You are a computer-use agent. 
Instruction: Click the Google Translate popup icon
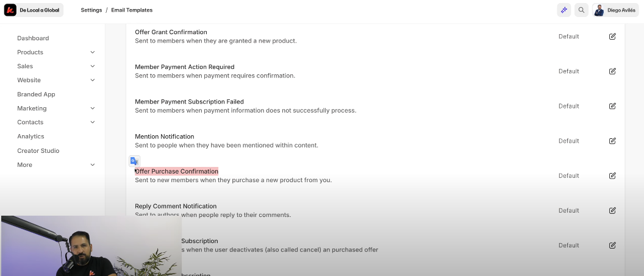(135, 161)
